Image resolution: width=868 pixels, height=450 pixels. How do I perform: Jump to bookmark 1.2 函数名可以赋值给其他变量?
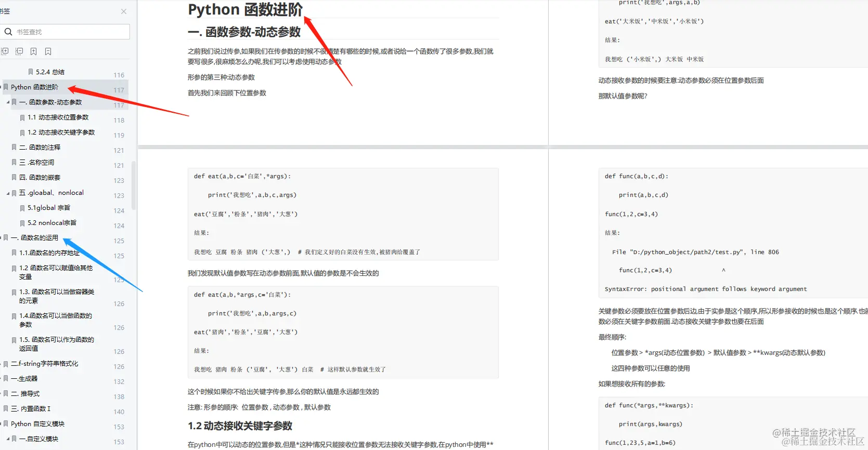(56, 272)
